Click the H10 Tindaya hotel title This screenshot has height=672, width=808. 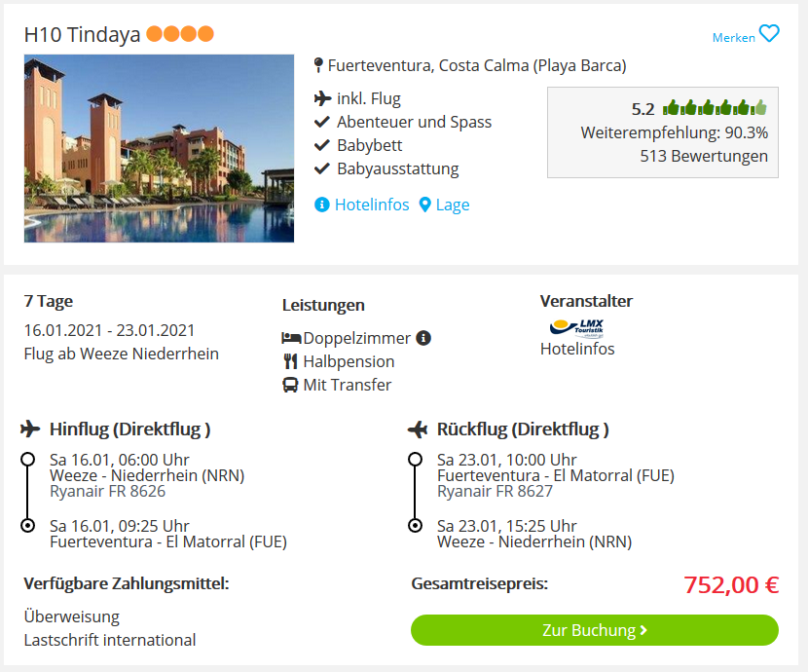(82, 34)
